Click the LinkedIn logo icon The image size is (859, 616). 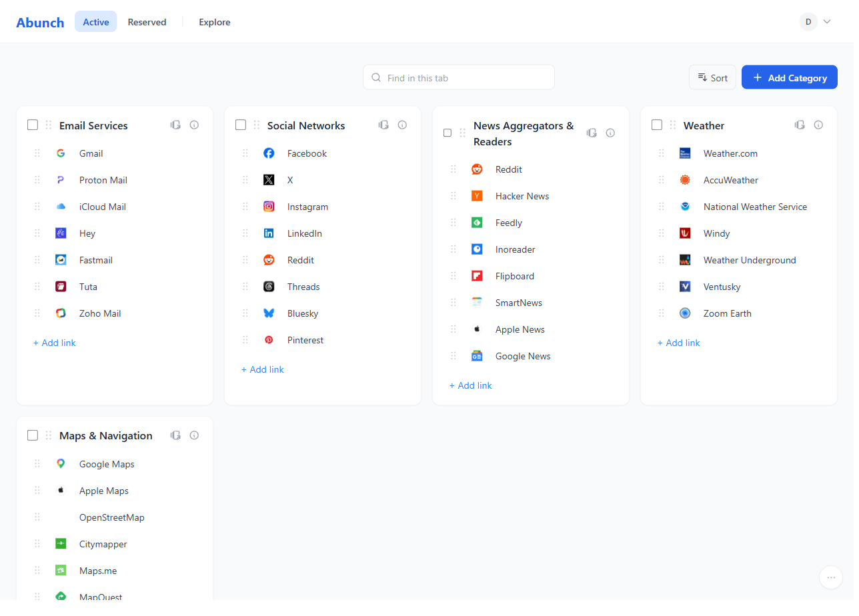[269, 233]
